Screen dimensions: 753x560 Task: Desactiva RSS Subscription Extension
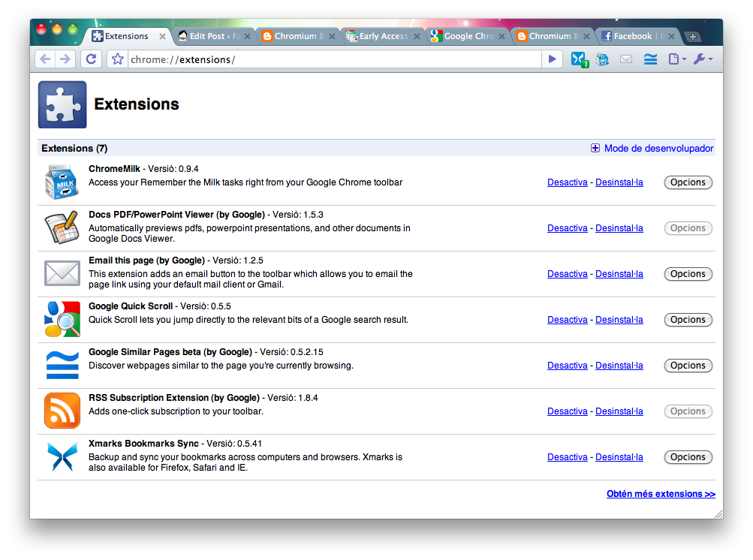coord(567,411)
